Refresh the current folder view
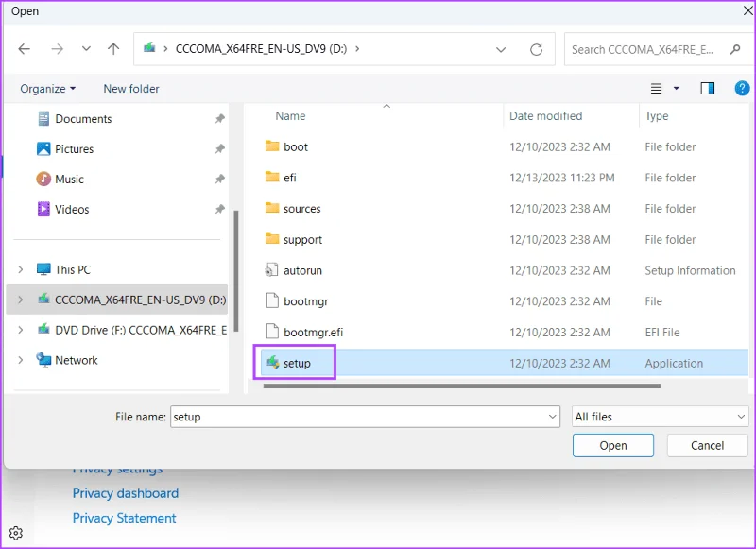This screenshot has width=756, height=549. click(x=536, y=49)
